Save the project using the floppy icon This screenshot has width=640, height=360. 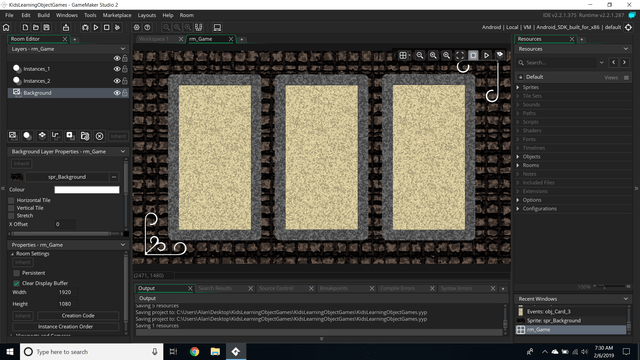[47, 27]
